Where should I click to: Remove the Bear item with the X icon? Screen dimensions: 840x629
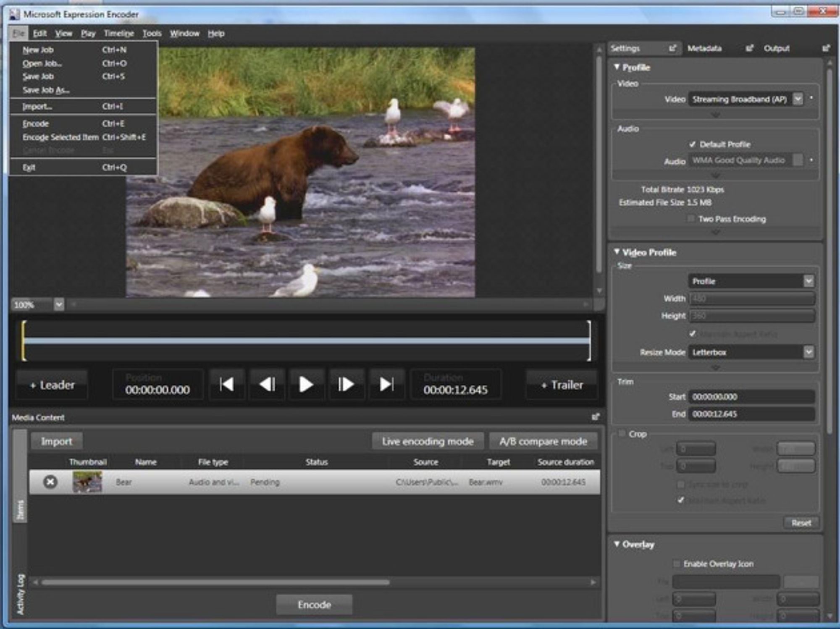[x=50, y=482]
